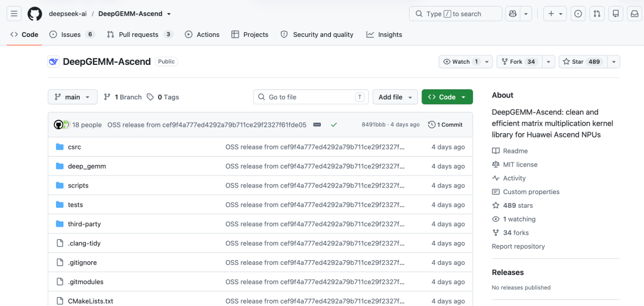Viewport: 644px width, 306px height.
Task: Switch to the Pull requests tab
Action: point(140,35)
